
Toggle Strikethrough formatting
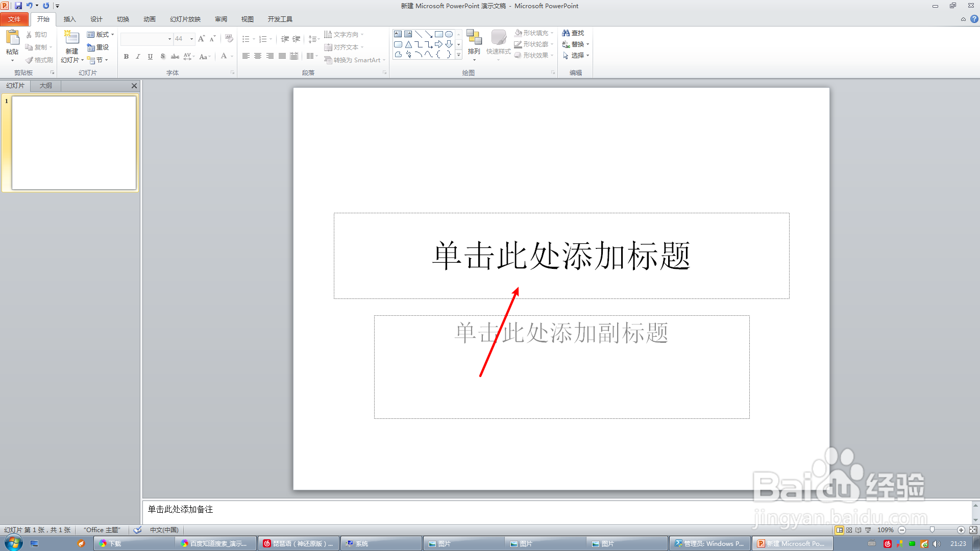pos(175,57)
